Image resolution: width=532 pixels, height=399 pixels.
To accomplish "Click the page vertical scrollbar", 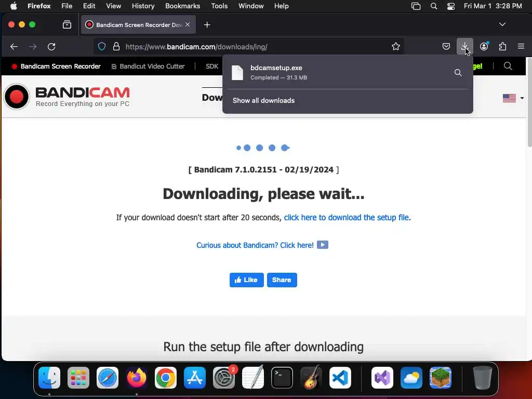I will (529, 103).
